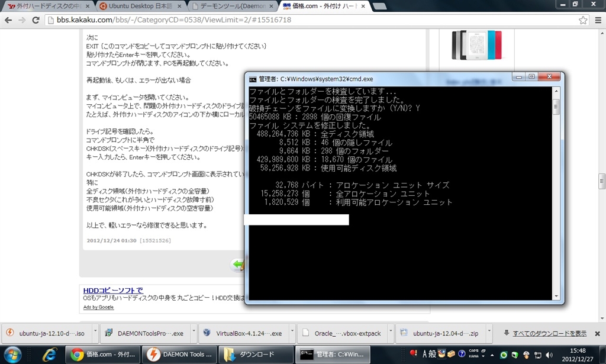Screen dimensions: 606x364
Task: Close the Ubuntu Desktop 日本語 tab
Action: pyautogui.click(x=180, y=6)
